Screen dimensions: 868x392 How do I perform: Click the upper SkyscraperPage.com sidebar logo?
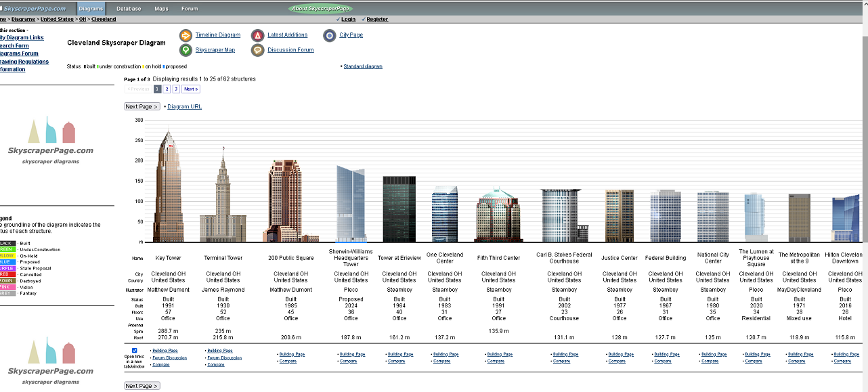50,141
